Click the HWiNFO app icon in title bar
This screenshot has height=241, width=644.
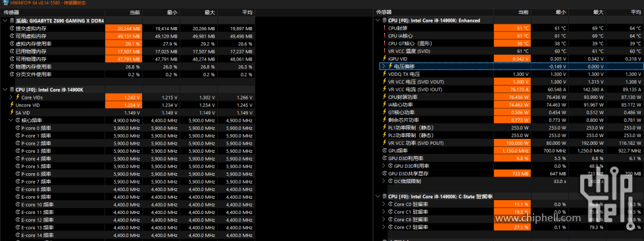click(5, 3)
